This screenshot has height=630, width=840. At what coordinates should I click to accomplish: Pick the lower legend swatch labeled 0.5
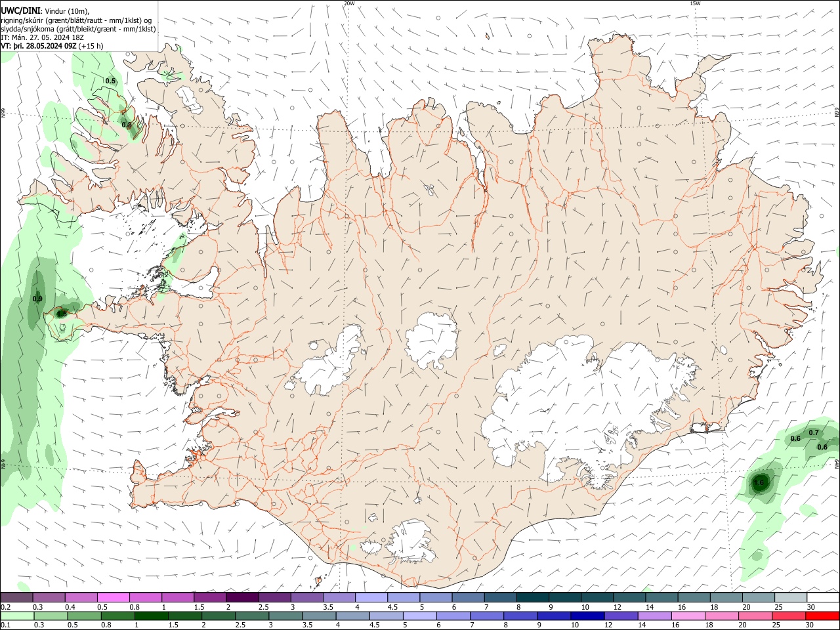[x=84, y=616]
